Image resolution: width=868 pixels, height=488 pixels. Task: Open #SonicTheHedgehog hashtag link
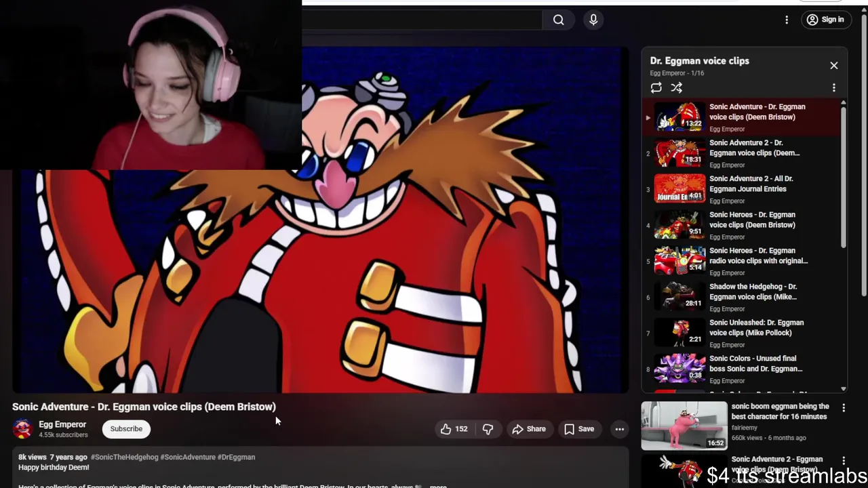click(x=124, y=457)
